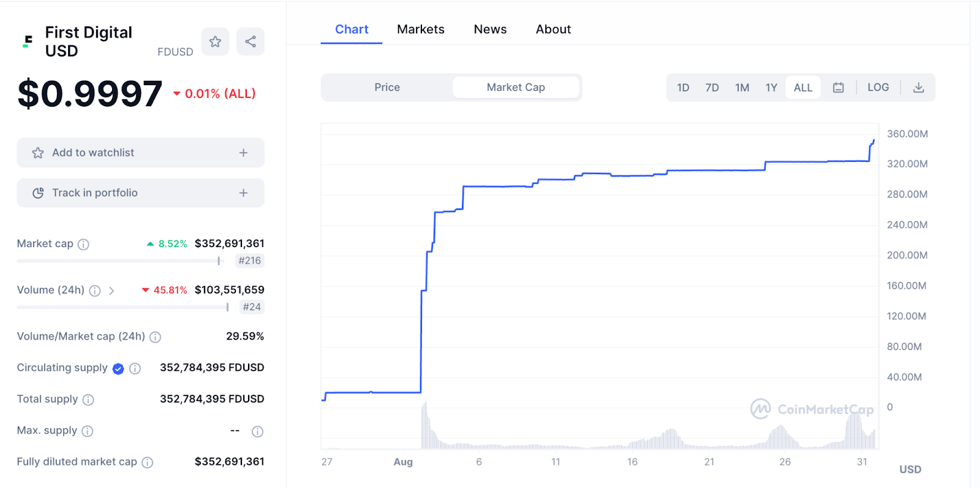Click the info icon next to Max. supply
The width and height of the screenshot is (980, 488).
click(88, 431)
